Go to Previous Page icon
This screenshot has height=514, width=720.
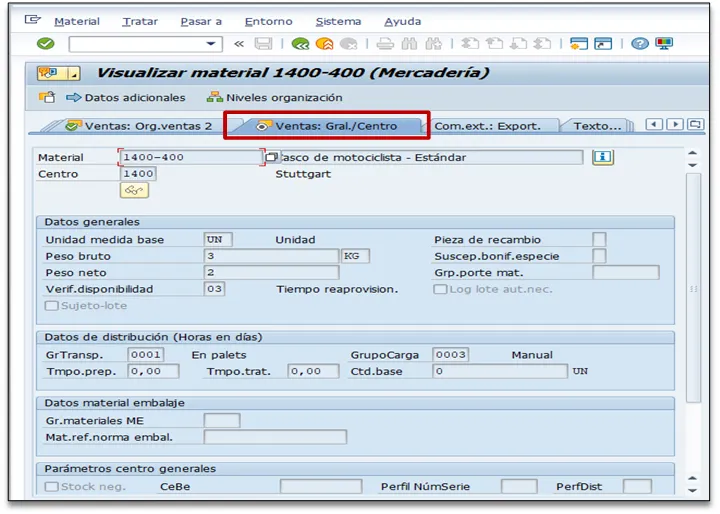click(x=494, y=44)
